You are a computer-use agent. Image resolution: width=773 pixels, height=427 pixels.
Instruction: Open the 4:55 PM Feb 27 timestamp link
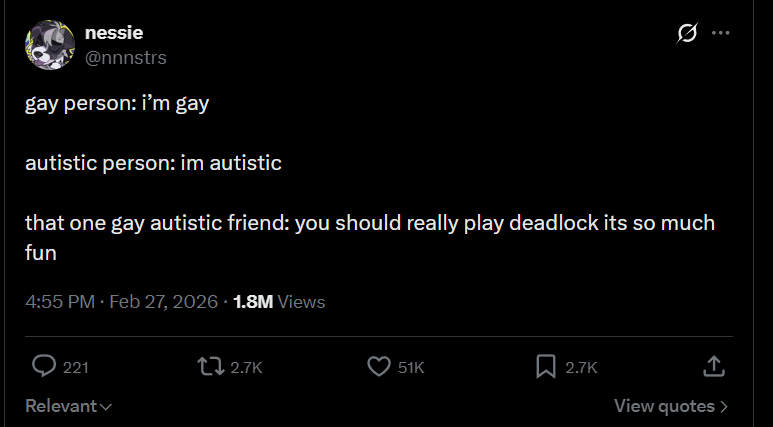pyautogui.click(x=121, y=302)
